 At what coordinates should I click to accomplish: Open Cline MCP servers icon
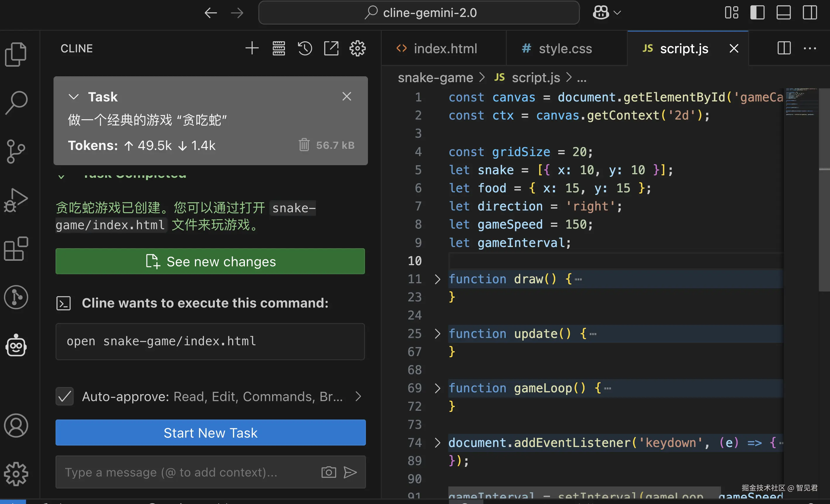pos(279,49)
